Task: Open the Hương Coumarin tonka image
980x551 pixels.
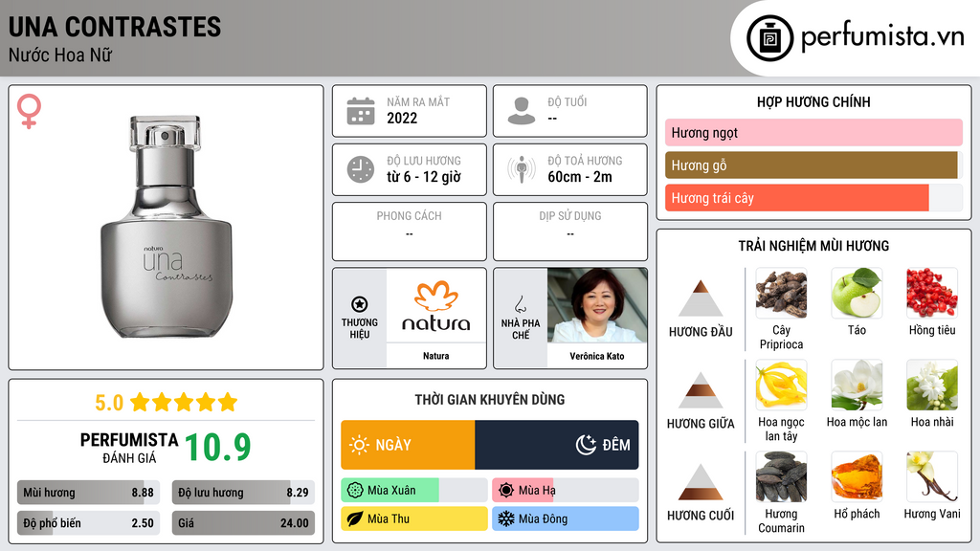Action: coord(781,476)
